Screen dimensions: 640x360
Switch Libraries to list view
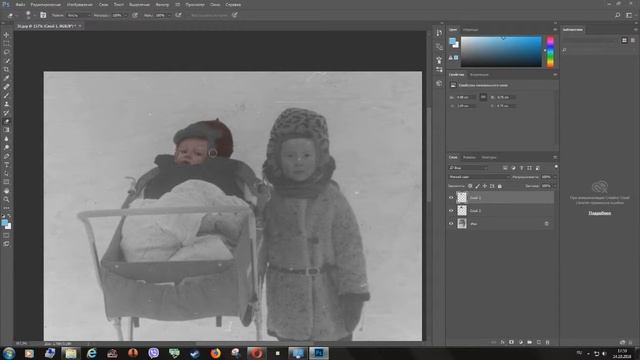point(633,40)
